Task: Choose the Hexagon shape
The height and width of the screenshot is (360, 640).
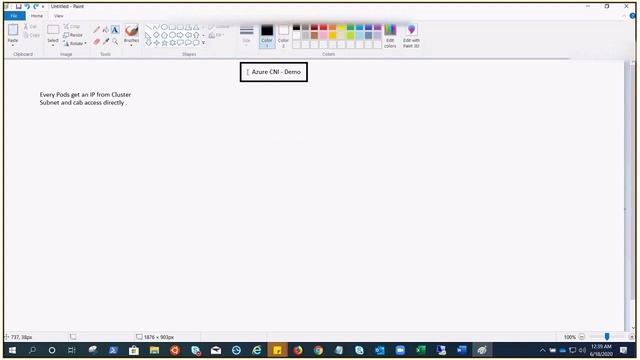Action: (x=172, y=35)
